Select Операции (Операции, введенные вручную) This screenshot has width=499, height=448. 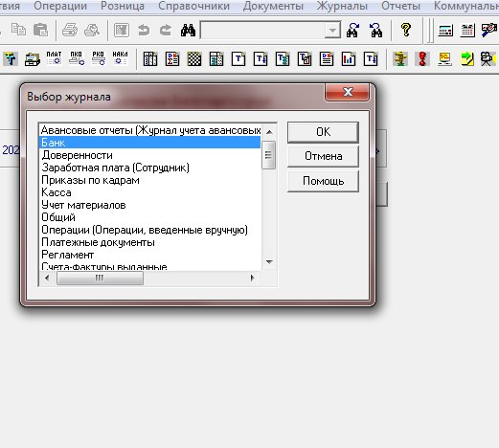(149, 230)
